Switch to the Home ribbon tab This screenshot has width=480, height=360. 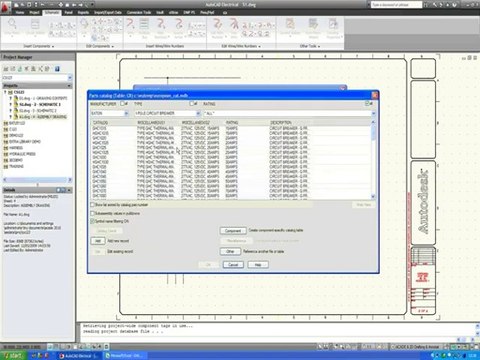point(20,13)
